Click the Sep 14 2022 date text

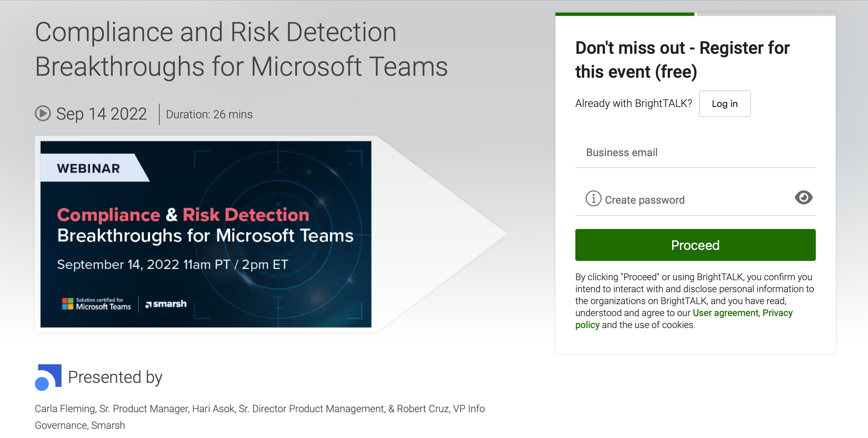pyautogui.click(x=101, y=114)
